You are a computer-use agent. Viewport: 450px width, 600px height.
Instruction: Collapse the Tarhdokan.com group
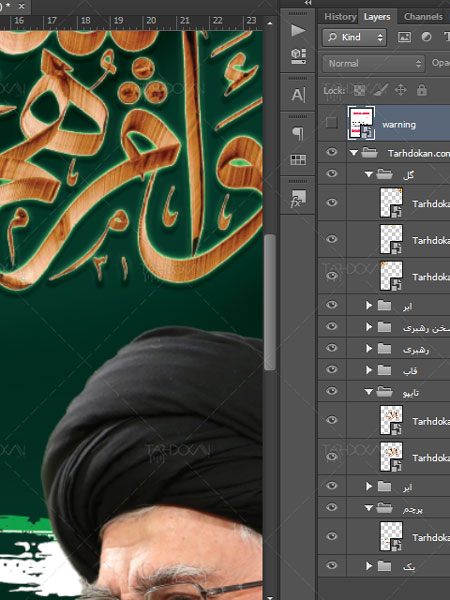[354, 153]
